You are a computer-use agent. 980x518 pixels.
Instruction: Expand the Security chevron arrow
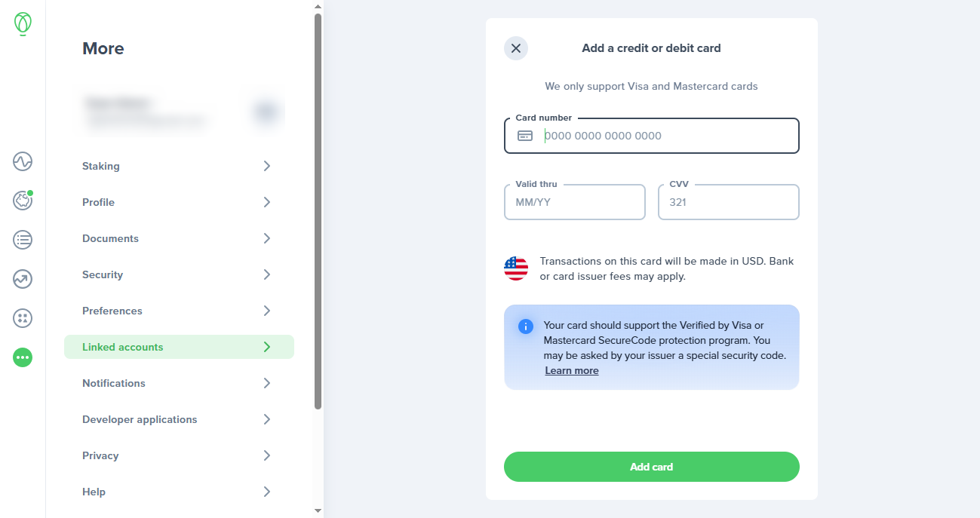(x=267, y=274)
